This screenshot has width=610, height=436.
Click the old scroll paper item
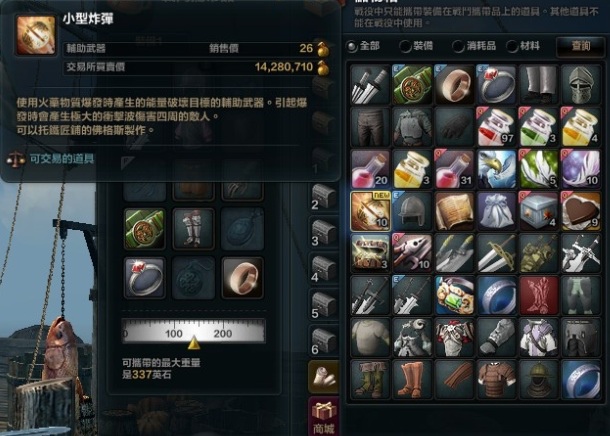pyautogui.click(x=454, y=211)
